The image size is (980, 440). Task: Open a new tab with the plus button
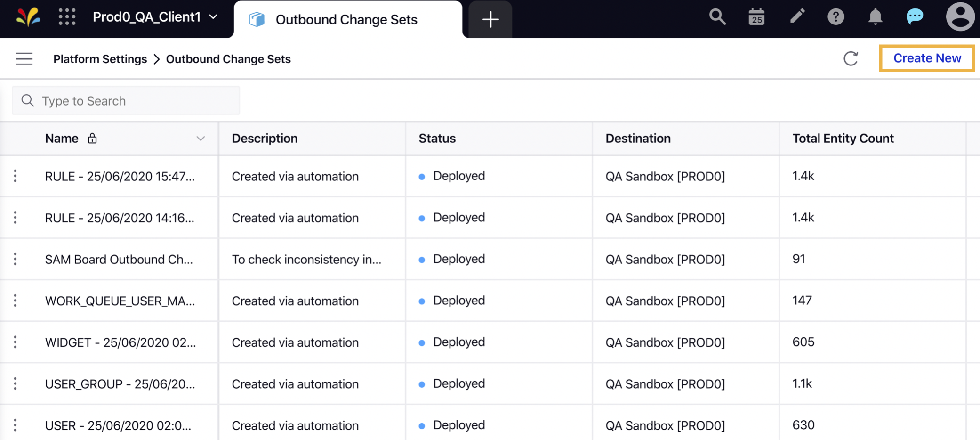pos(490,20)
